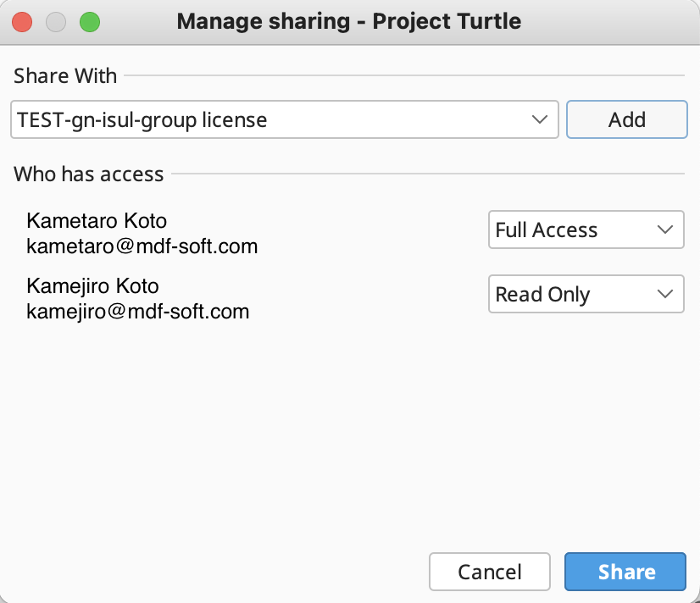Click the green maximize window button
This screenshot has height=603, width=700.
click(x=89, y=22)
